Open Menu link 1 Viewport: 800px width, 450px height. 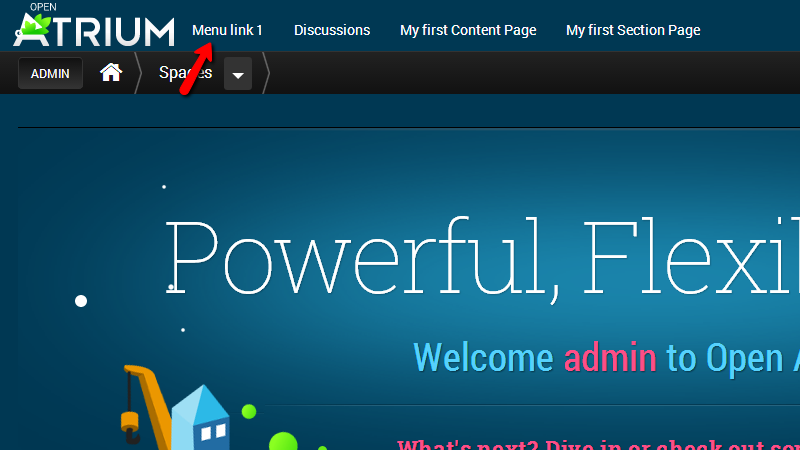[227, 30]
